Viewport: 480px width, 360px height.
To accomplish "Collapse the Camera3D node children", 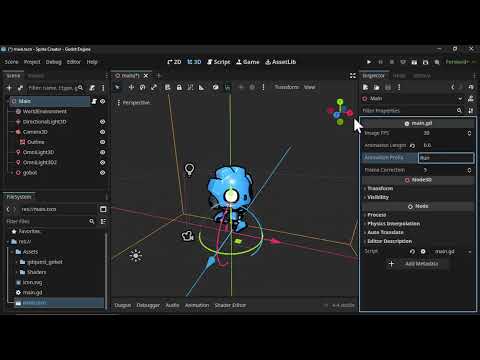I will pos(12,132).
